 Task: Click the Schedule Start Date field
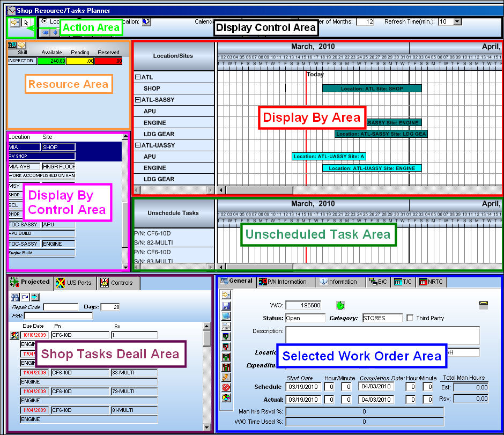[303, 387]
